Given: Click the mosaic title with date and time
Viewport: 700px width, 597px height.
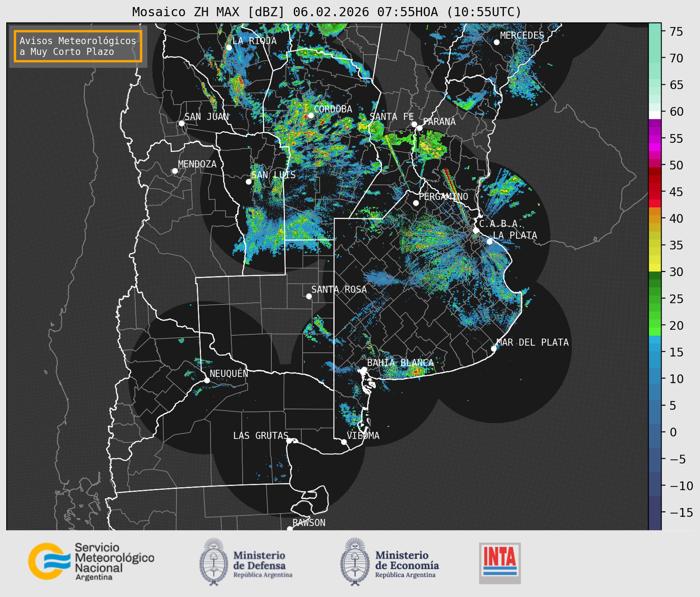Looking at the screenshot, I should 327,12.
